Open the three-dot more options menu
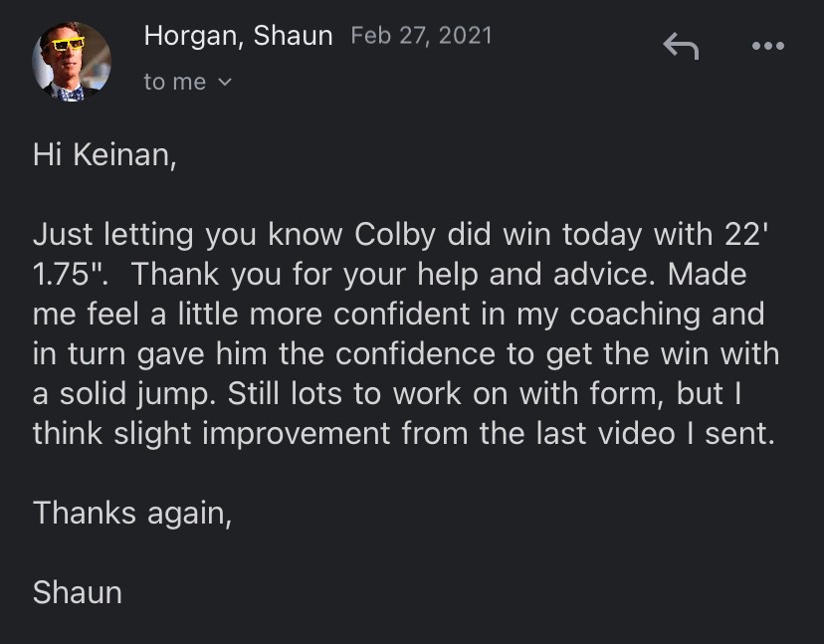824x644 pixels. pos(767,46)
